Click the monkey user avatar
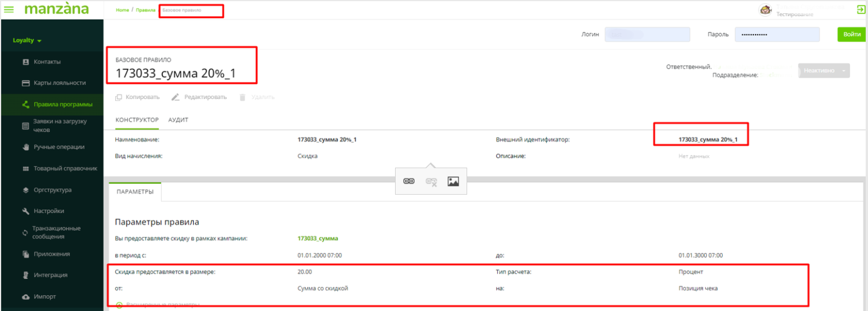 (766, 10)
